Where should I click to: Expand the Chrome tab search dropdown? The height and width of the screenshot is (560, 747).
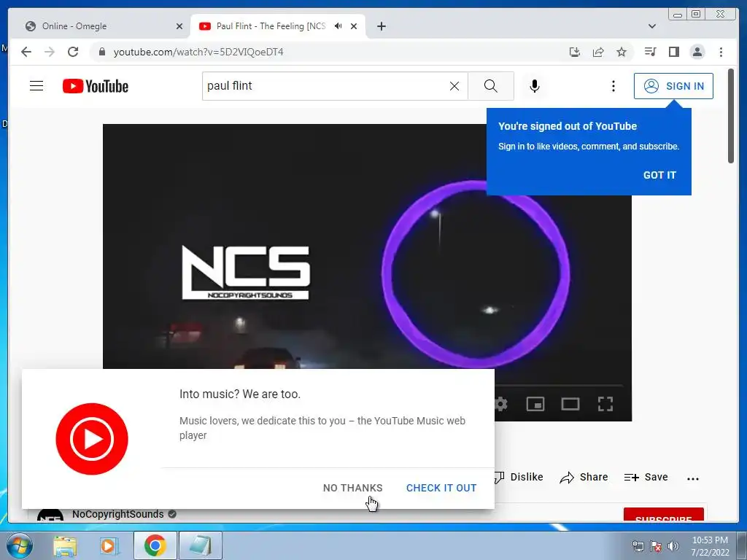click(x=652, y=26)
